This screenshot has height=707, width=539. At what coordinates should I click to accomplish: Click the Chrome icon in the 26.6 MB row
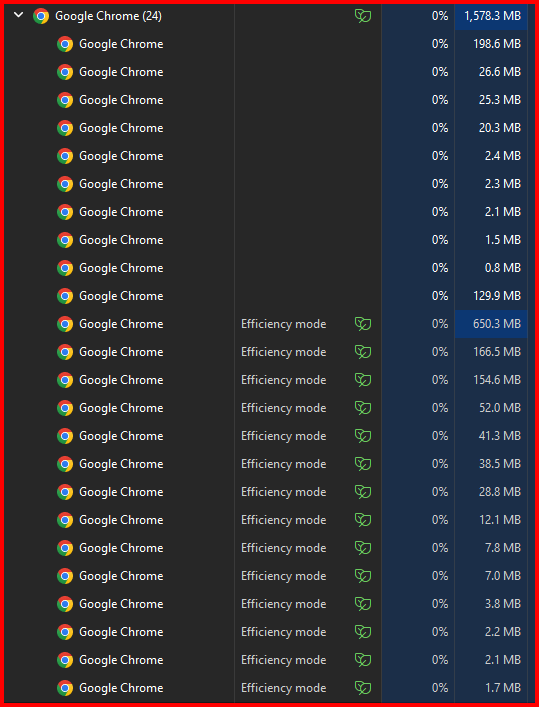[x=65, y=72]
